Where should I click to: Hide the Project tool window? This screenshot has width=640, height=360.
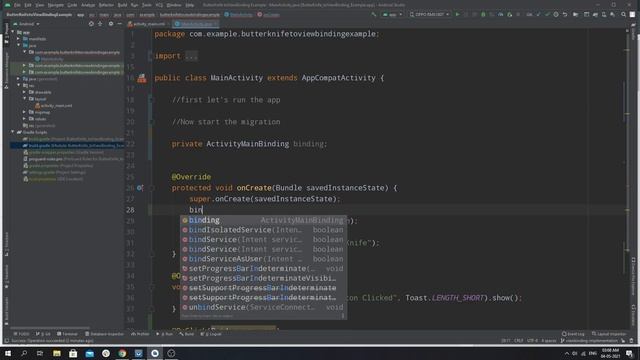tap(119, 24)
